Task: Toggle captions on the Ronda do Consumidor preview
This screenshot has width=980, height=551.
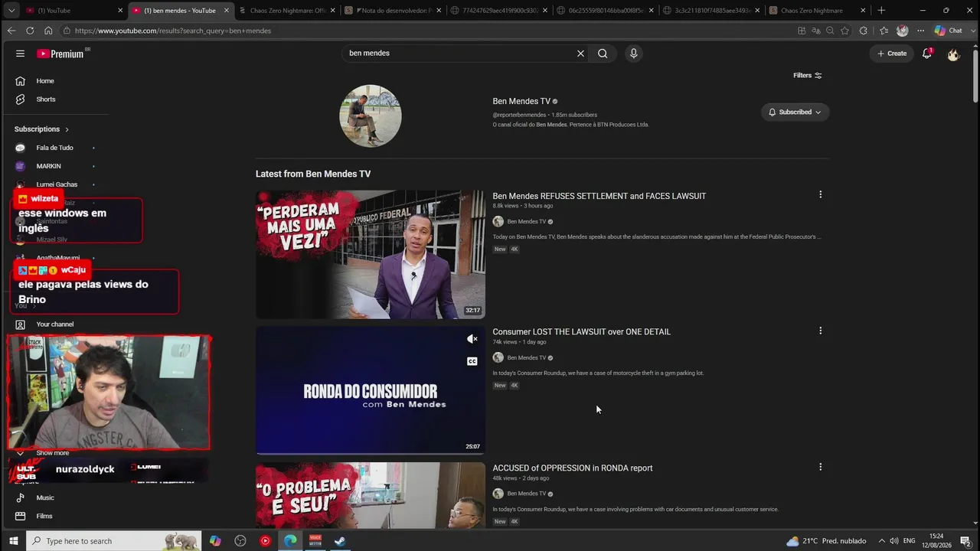Action: coord(472,361)
